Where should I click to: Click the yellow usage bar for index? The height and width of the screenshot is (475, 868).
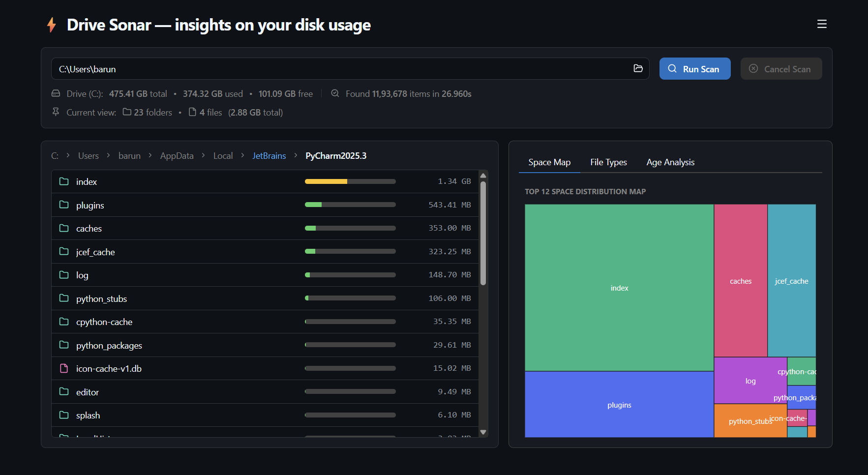pos(326,181)
